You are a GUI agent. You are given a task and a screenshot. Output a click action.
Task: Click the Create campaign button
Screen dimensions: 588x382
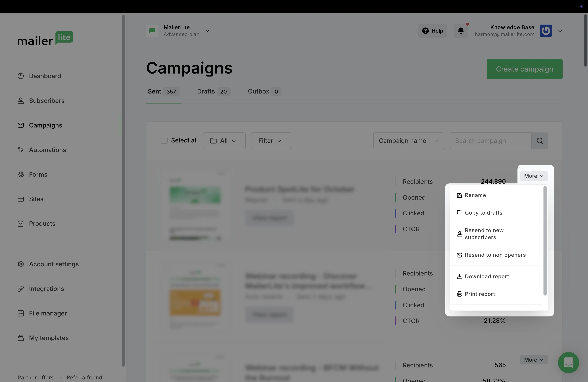(524, 69)
